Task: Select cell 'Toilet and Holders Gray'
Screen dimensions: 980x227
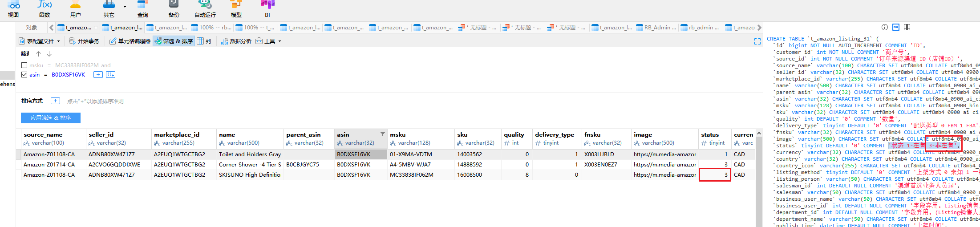Action: coord(250,154)
